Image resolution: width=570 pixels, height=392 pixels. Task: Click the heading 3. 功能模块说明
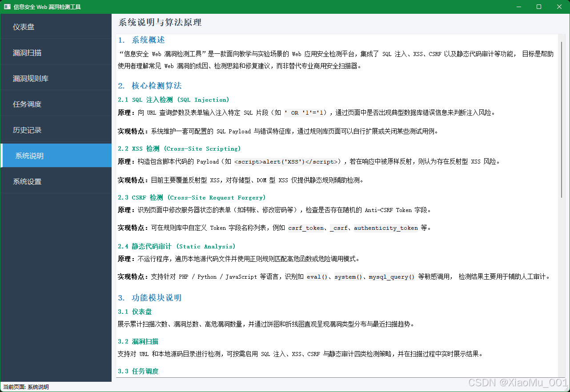[x=150, y=298]
